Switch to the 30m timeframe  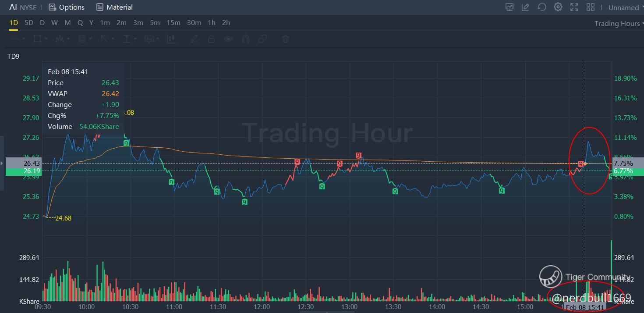tap(194, 23)
